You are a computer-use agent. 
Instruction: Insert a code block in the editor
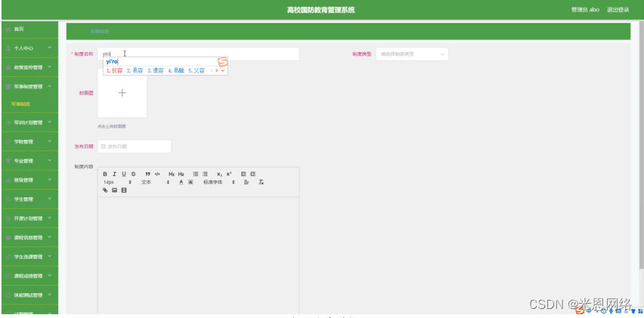click(x=157, y=174)
